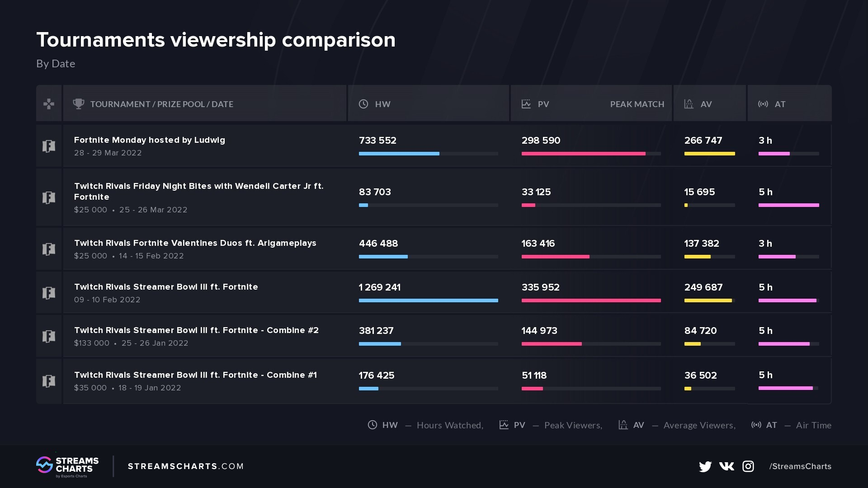Click the 137 382 average viewers value

702,244
